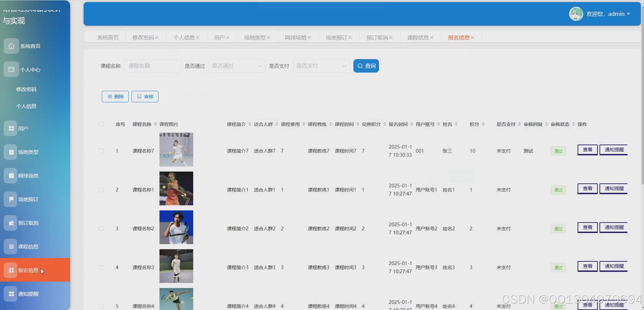Open the image thumbnail for 课程名称3

[176, 266]
